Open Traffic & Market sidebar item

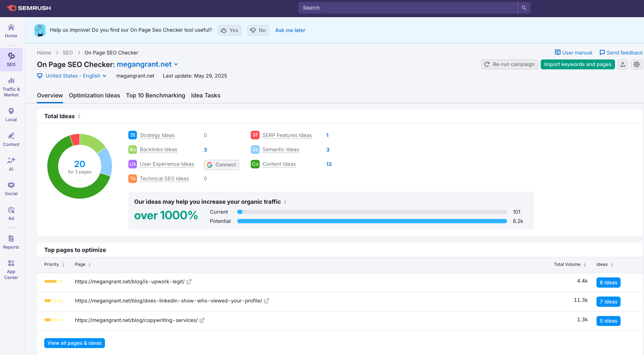11,87
